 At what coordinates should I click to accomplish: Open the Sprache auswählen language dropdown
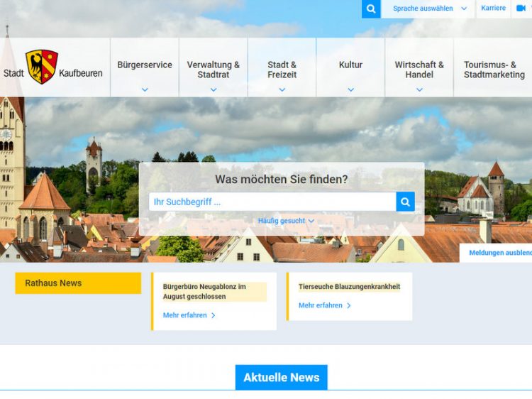[429, 9]
